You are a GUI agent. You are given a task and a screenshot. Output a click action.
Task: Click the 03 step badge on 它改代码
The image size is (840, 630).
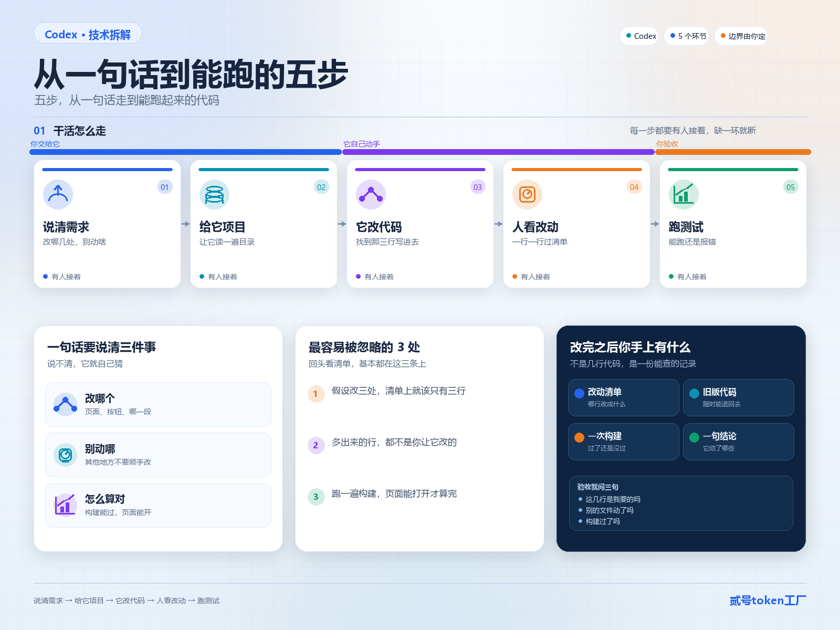(x=478, y=187)
